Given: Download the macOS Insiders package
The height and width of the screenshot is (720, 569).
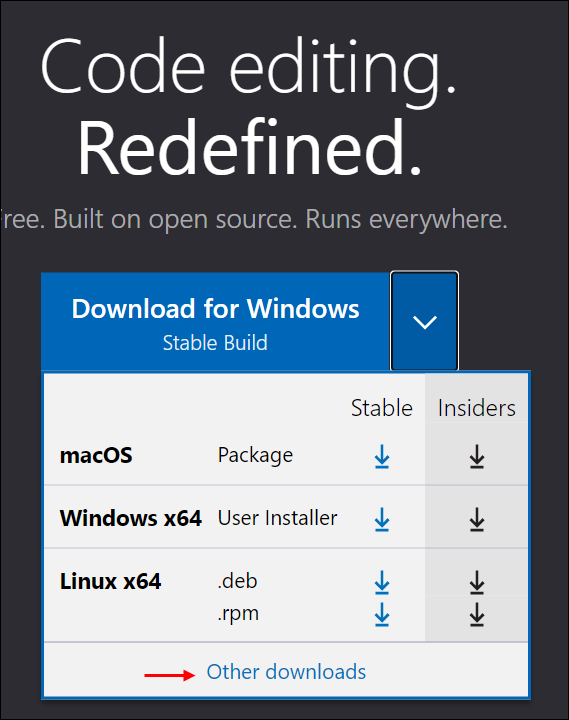Looking at the screenshot, I should [477, 457].
